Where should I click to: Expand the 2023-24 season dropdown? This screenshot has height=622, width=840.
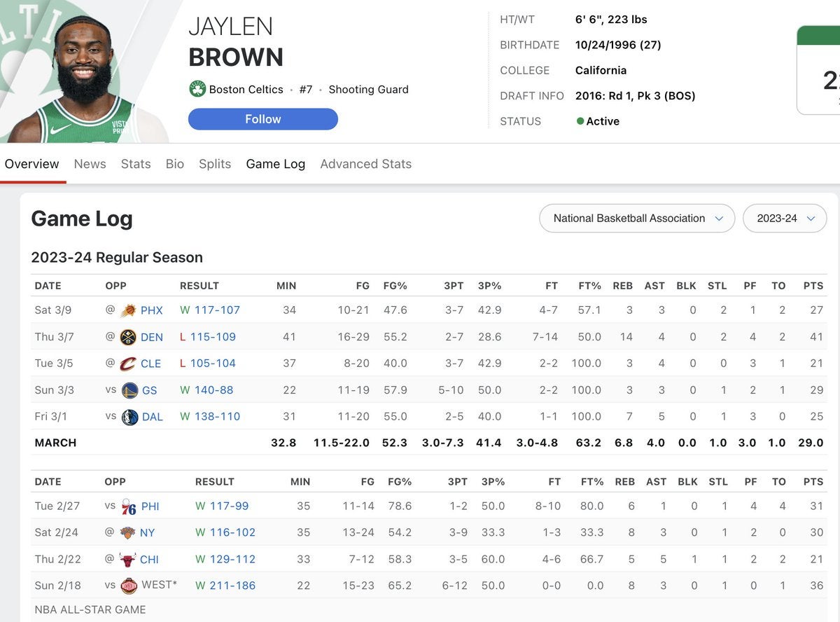click(x=785, y=219)
